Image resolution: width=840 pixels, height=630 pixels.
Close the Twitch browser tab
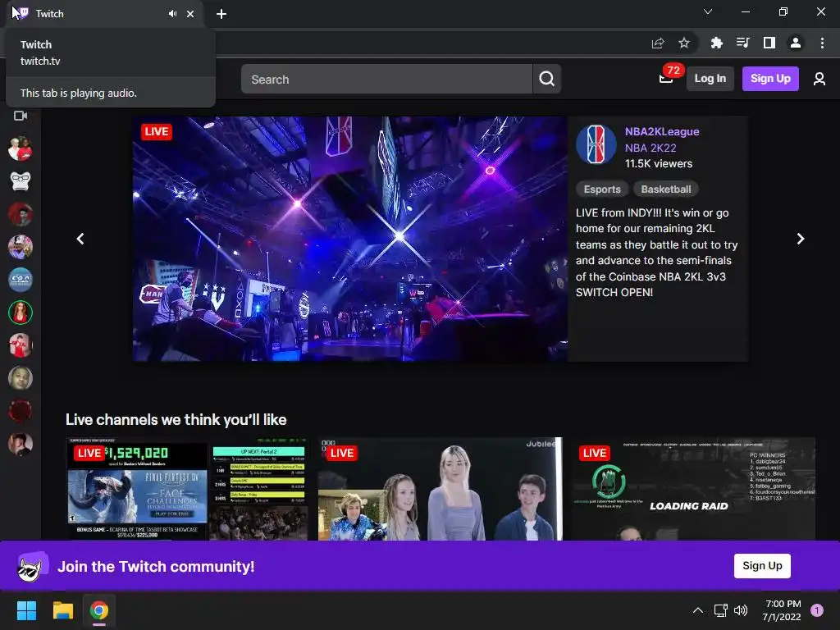(x=190, y=14)
